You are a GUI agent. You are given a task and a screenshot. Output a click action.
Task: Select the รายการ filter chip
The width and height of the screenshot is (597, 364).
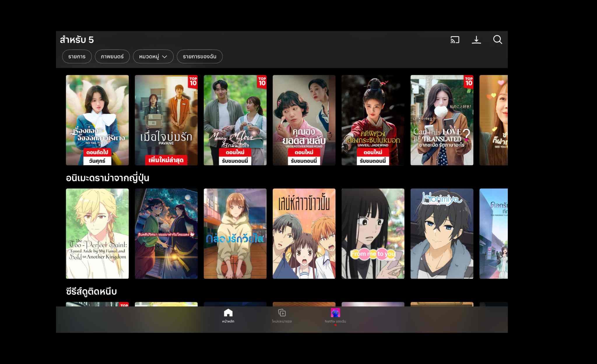(x=77, y=57)
